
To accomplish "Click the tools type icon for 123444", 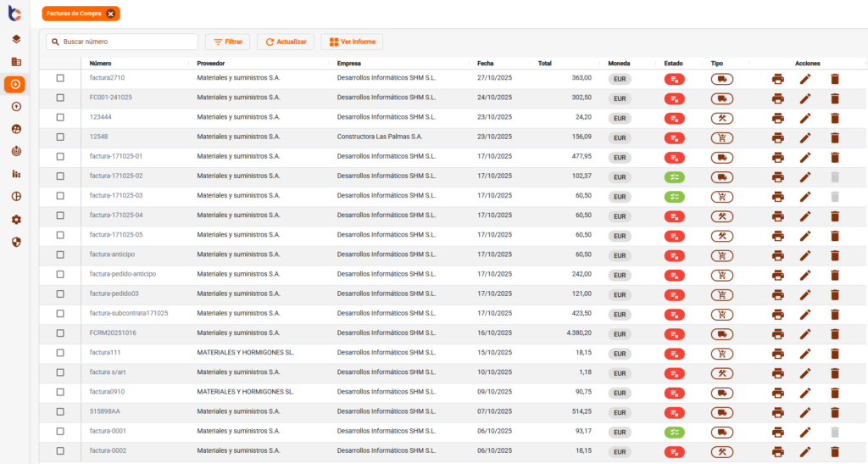I will pos(721,118).
